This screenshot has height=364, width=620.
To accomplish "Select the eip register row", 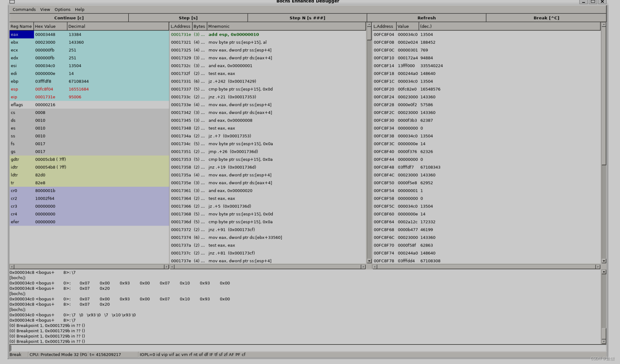I will [x=89, y=97].
